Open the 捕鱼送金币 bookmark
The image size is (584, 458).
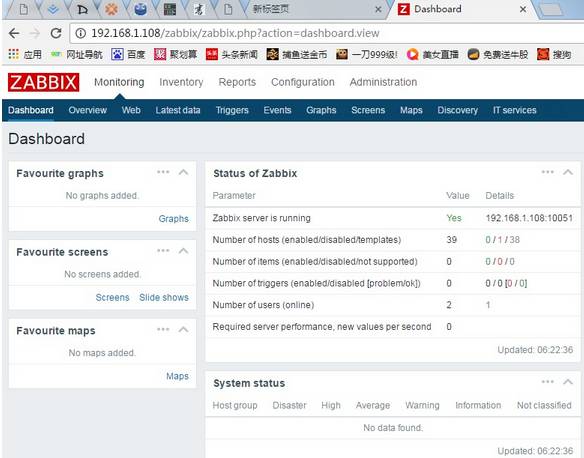pos(297,55)
